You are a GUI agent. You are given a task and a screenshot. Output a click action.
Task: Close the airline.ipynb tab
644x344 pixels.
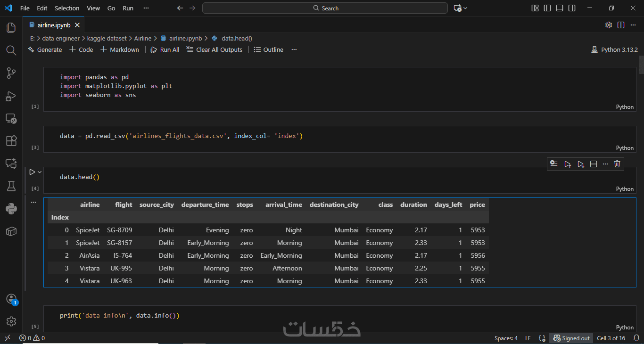[77, 25]
